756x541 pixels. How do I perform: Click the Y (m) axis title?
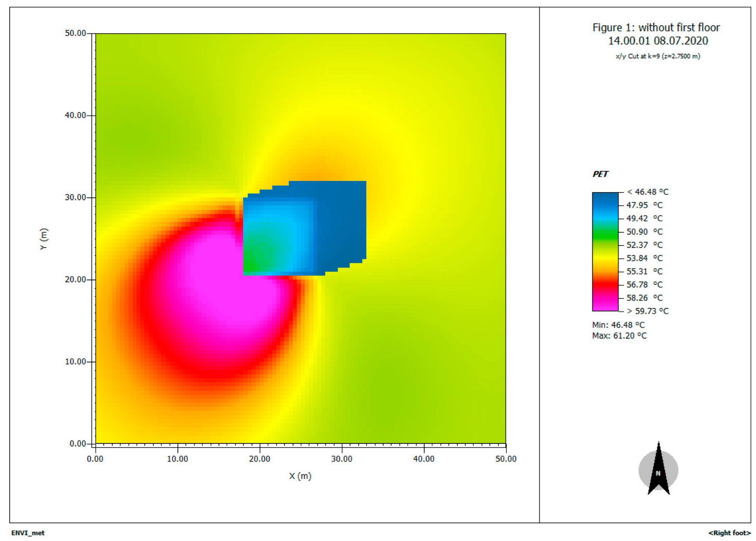click(44, 239)
